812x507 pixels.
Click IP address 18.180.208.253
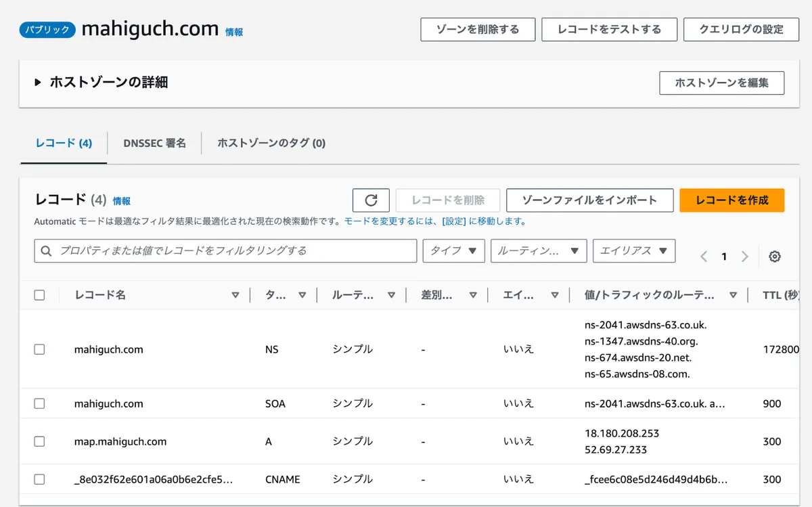(x=622, y=433)
